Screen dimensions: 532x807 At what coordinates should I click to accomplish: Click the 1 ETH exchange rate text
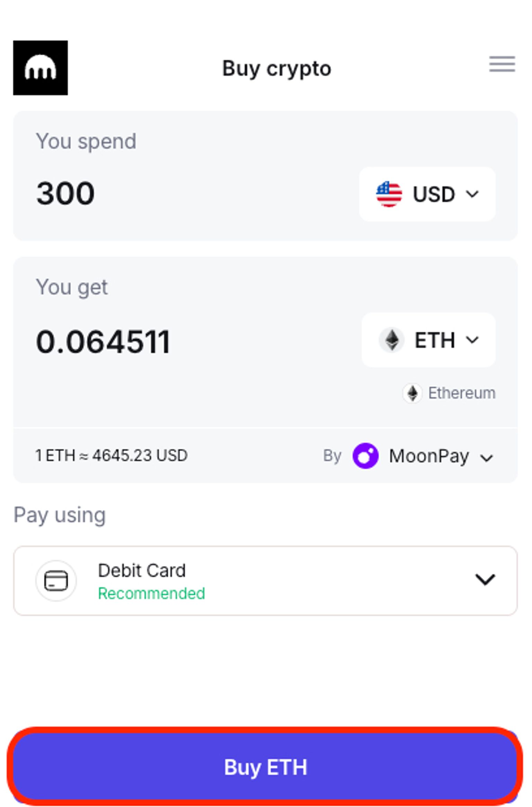[111, 455]
